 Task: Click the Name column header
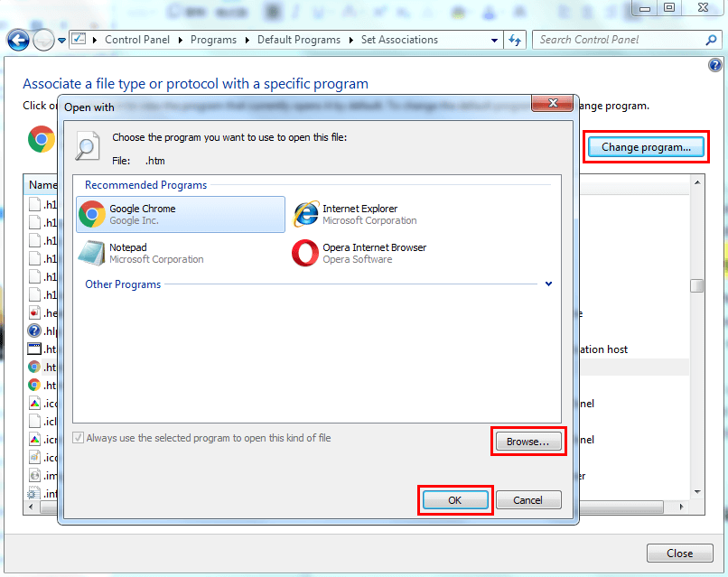point(41,185)
